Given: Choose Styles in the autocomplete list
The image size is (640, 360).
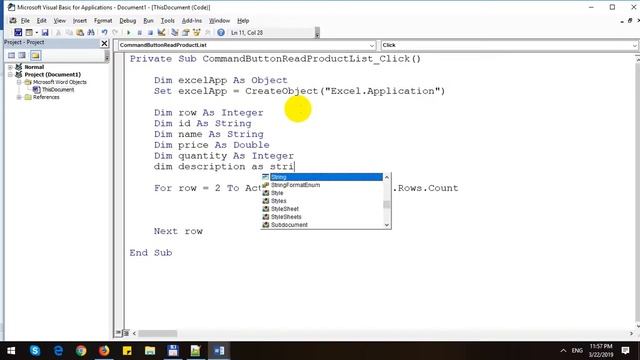Looking at the screenshot, I should click(322, 201).
